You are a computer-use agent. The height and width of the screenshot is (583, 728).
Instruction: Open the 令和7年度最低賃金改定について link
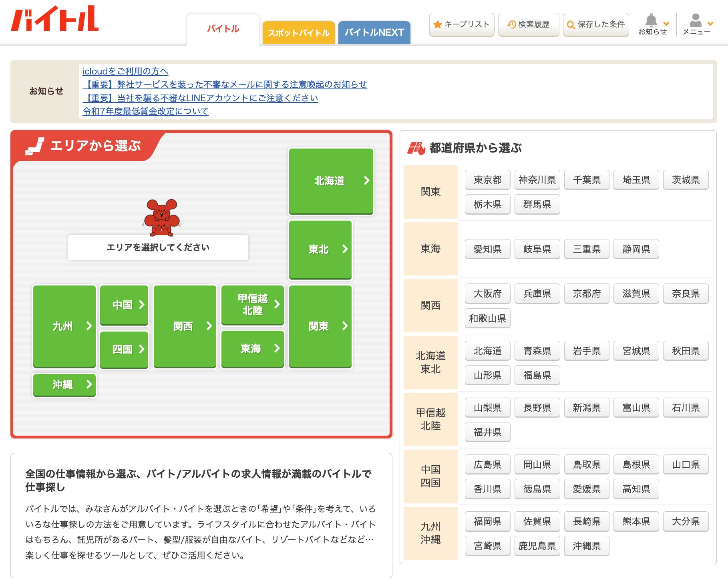pyautogui.click(x=145, y=111)
